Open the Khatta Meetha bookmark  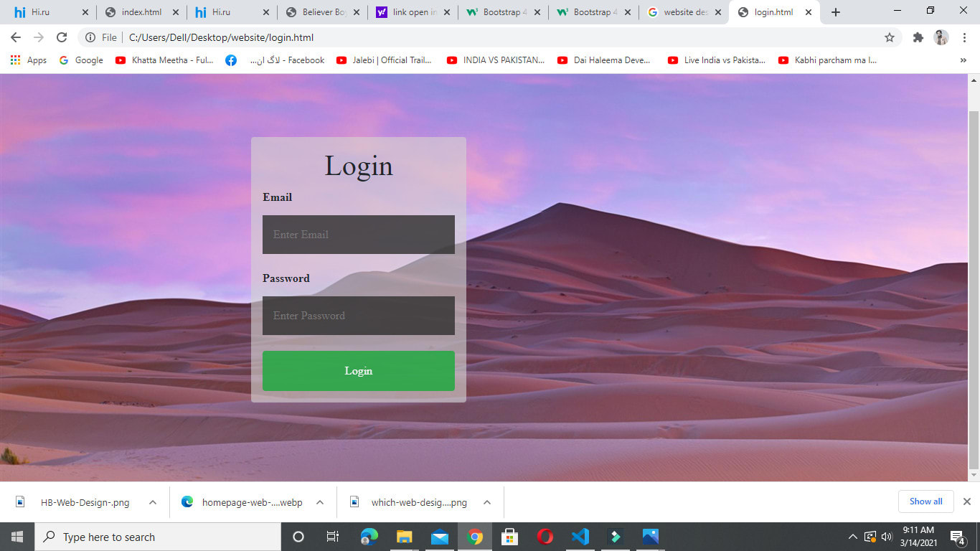click(164, 60)
